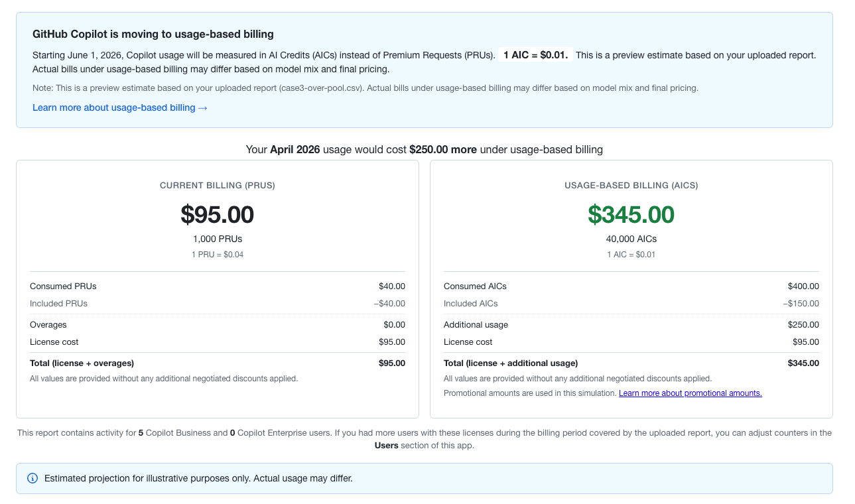Click the 'Total (license + overages)' label
This screenshot has width=855, height=504.
click(x=82, y=363)
